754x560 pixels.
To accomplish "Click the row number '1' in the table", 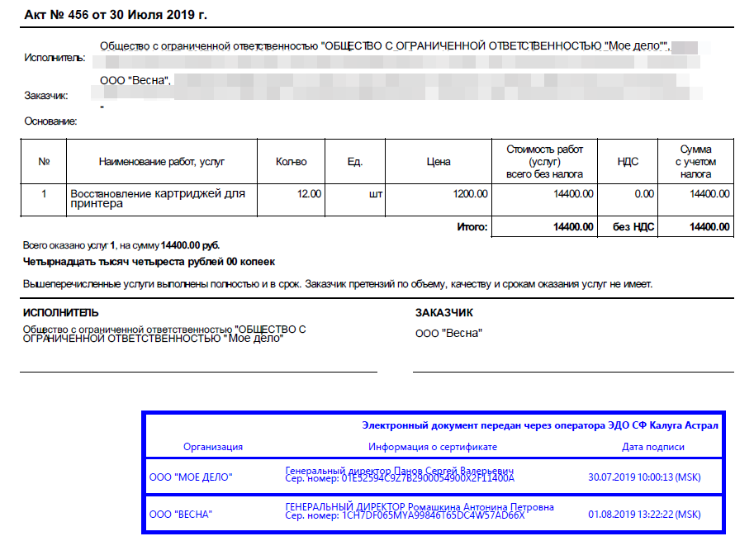I will pyautogui.click(x=44, y=194).
